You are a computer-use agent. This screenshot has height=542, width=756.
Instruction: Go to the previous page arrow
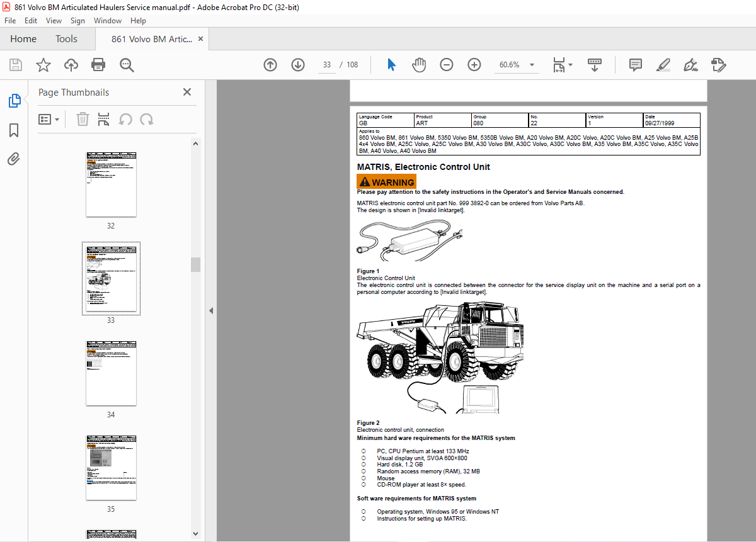[270, 65]
